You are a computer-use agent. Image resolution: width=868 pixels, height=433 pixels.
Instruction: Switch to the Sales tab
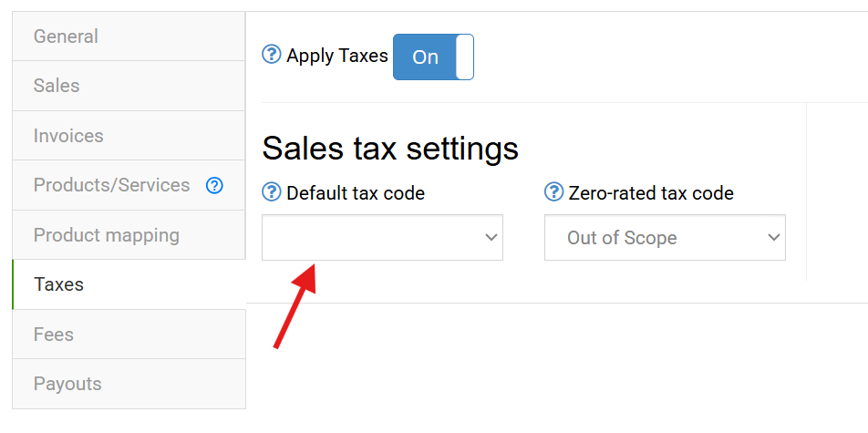point(57,86)
